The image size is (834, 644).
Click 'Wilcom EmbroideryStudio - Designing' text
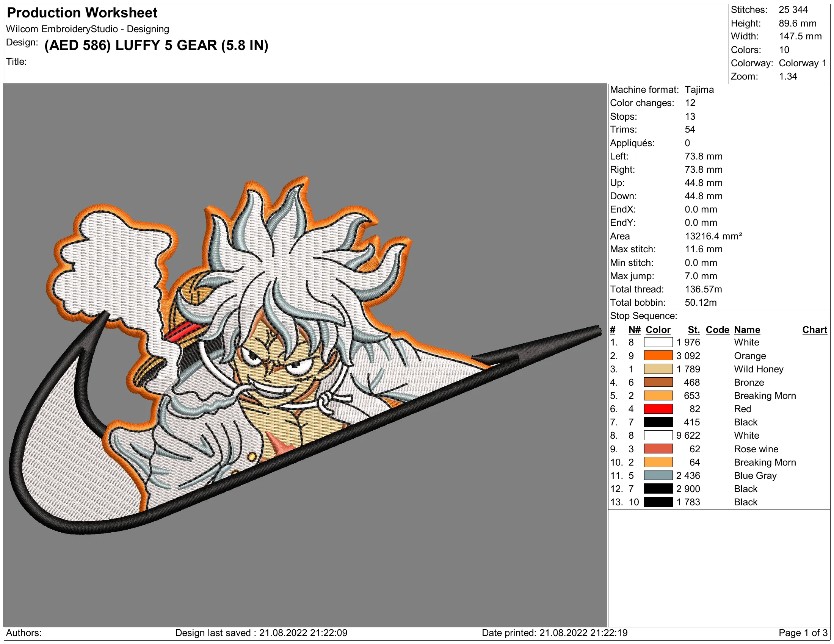(x=88, y=29)
